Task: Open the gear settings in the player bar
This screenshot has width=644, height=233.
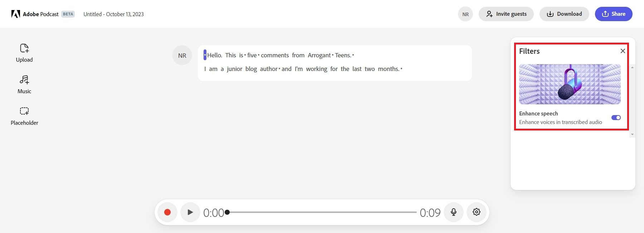Action: (x=476, y=212)
